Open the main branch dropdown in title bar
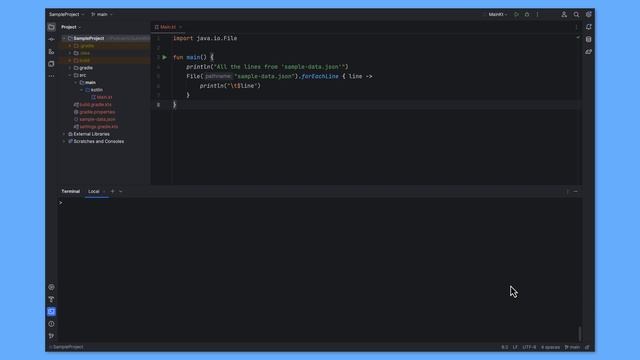 point(101,14)
